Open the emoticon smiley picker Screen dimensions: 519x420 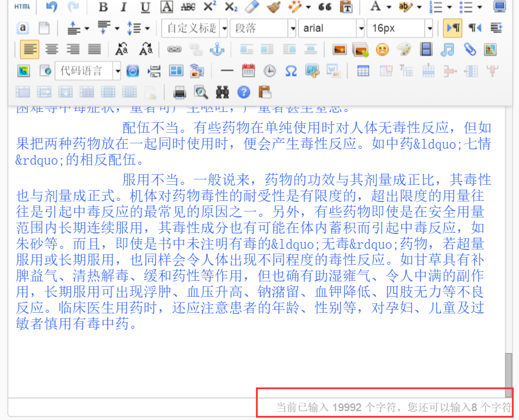(382, 50)
